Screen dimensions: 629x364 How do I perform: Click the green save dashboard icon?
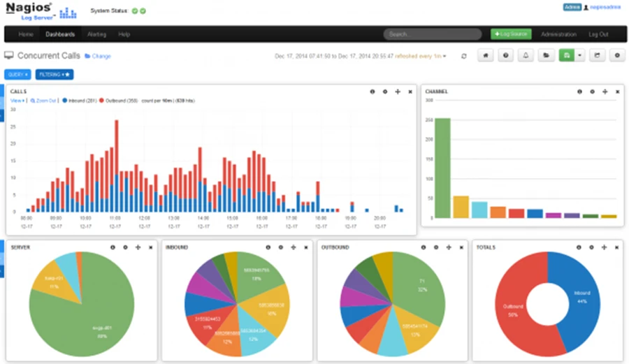tap(566, 55)
